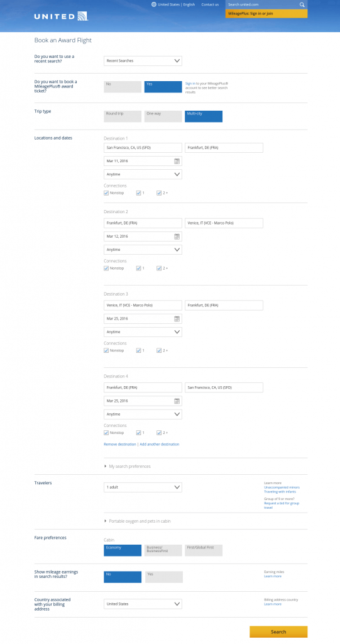The height and width of the screenshot is (644, 340).
Task: Open the 1 adult travelers dropdown
Action: coord(143,487)
